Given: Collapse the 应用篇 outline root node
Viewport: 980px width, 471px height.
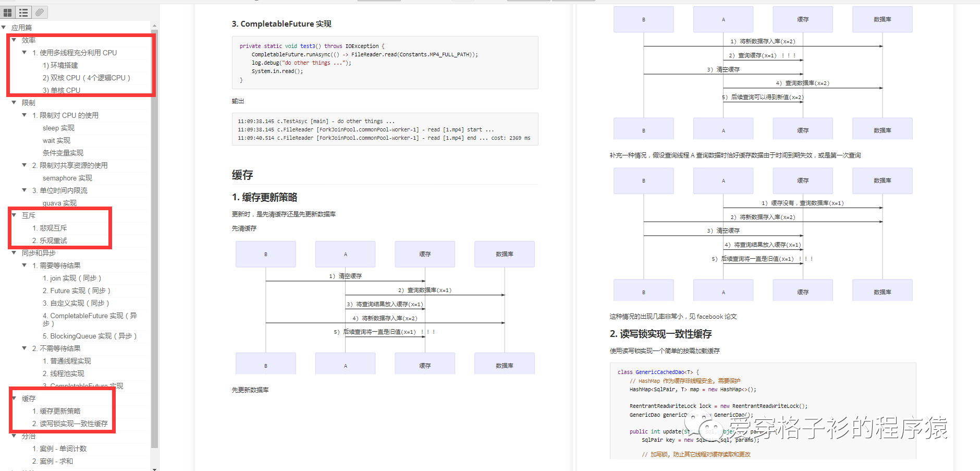Looking at the screenshot, I should pos(4,27).
